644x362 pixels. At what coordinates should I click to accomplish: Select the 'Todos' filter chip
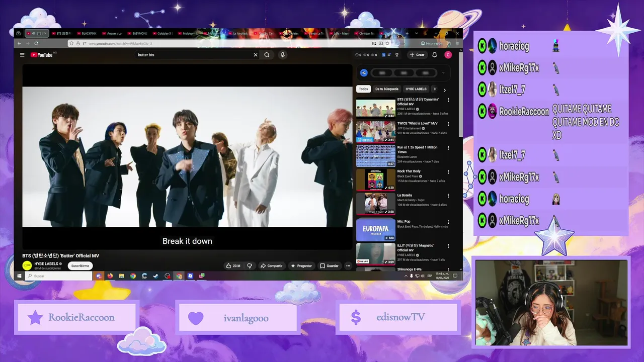click(364, 89)
